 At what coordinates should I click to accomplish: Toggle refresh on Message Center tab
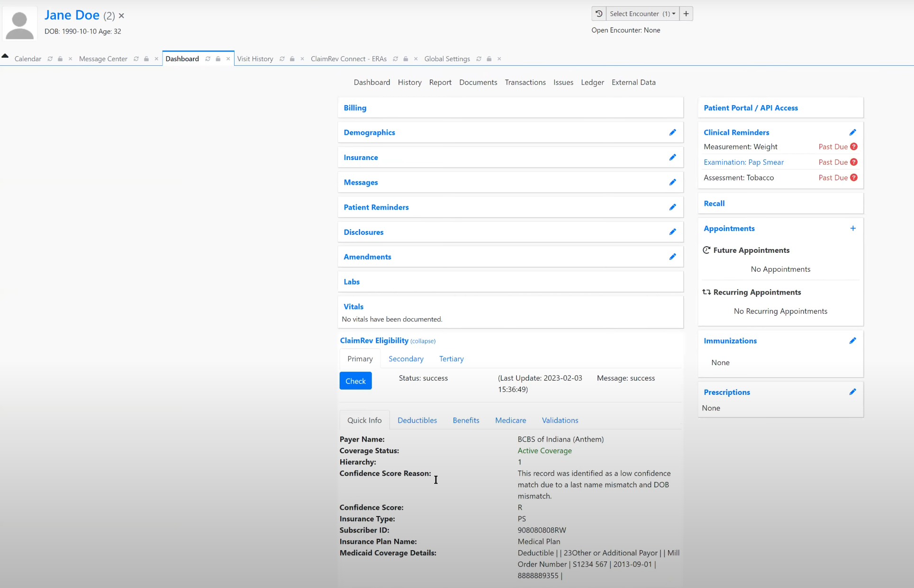click(x=136, y=58)
